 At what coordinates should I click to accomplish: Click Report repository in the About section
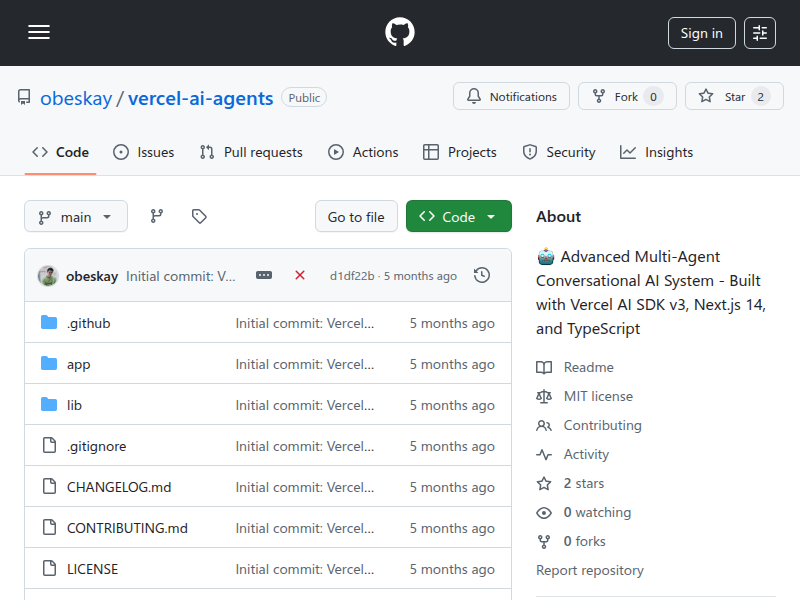(x=590, y=570)
